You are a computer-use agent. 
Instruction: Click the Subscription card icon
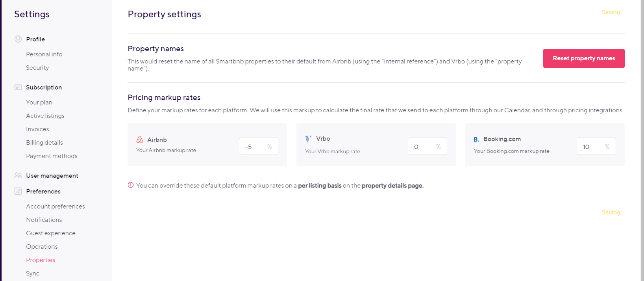(18, 87)
